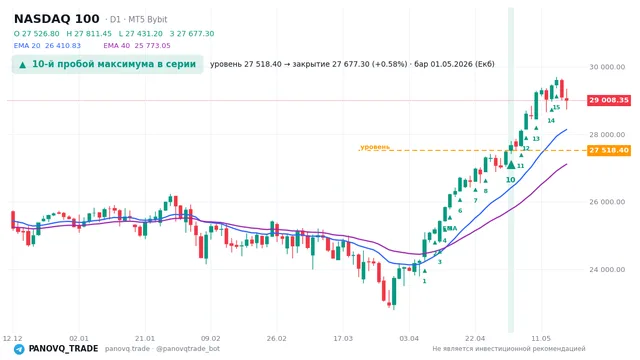Click the low price L 27 431.20
The width and height of the screenshot is (640, 360).
141,33
